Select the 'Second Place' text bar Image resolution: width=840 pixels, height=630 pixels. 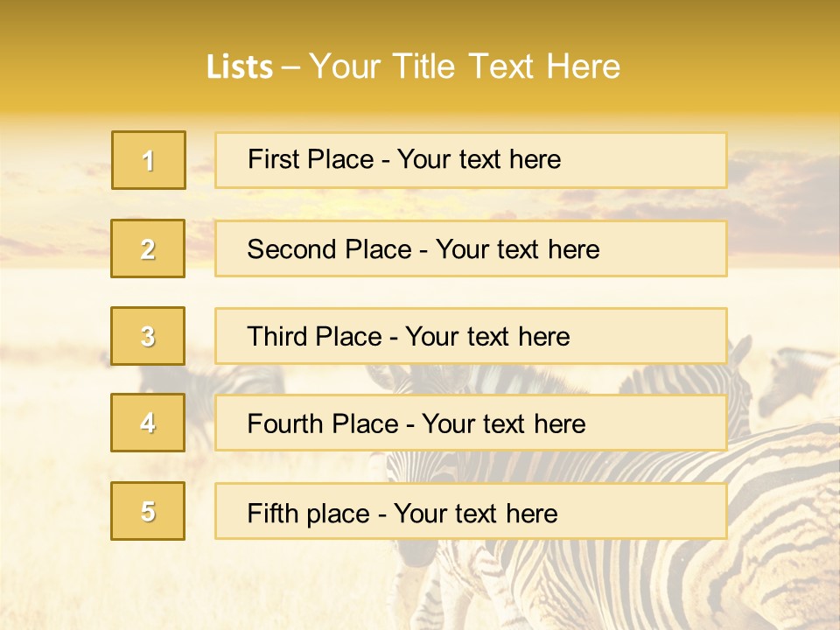coord(471,248)
